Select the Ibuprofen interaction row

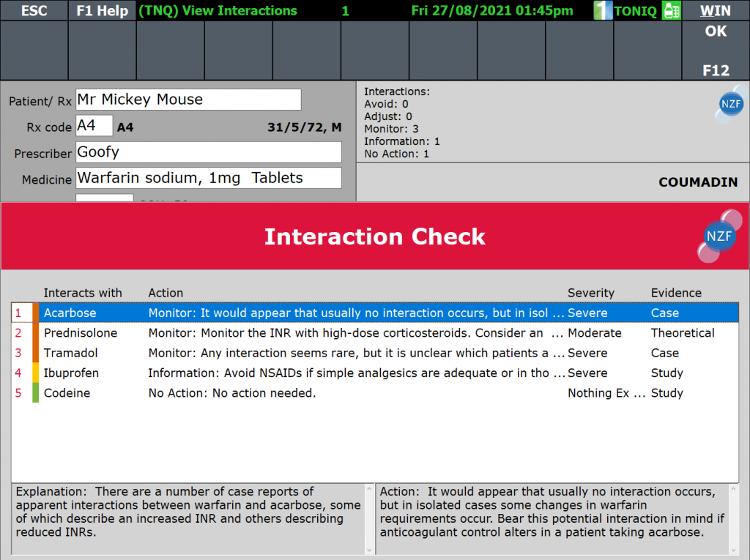click(293, 373)
